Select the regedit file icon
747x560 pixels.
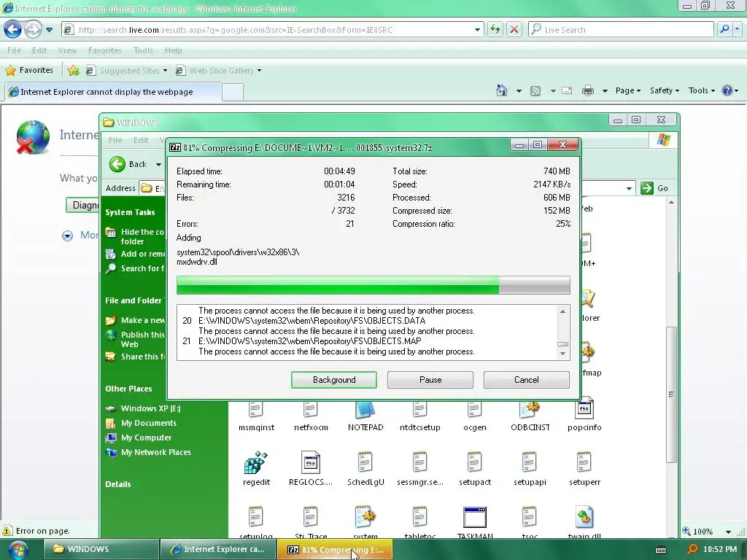click(256, 469)
